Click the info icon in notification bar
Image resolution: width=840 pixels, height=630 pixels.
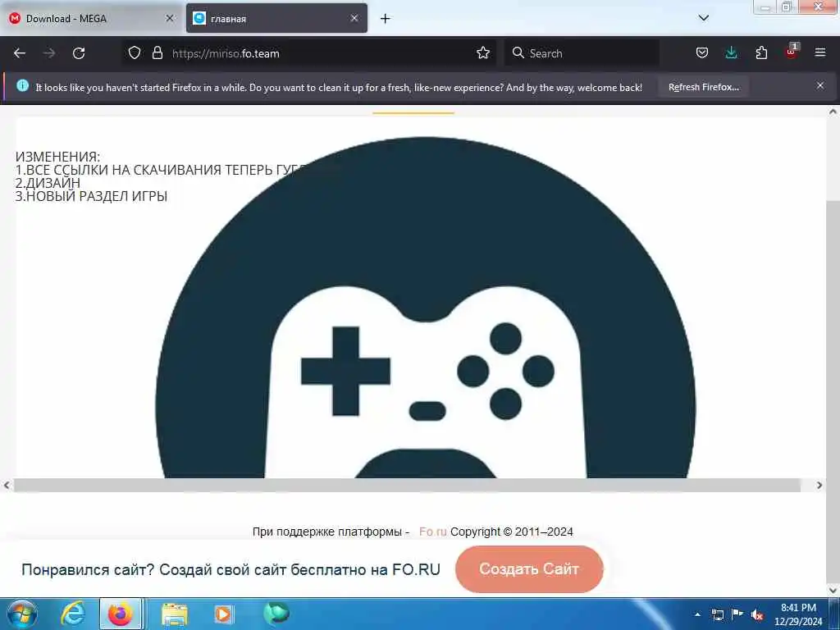click(22, 85)
